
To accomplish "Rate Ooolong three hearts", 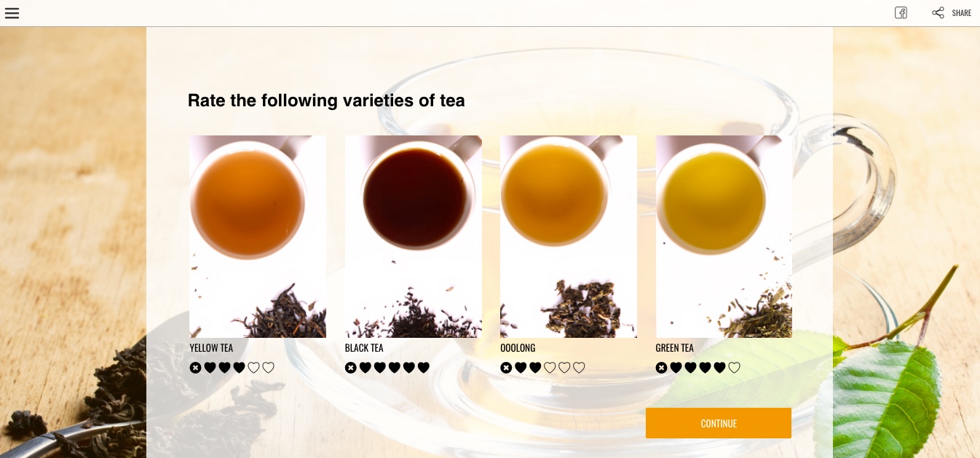I will [x=550, y=368].
